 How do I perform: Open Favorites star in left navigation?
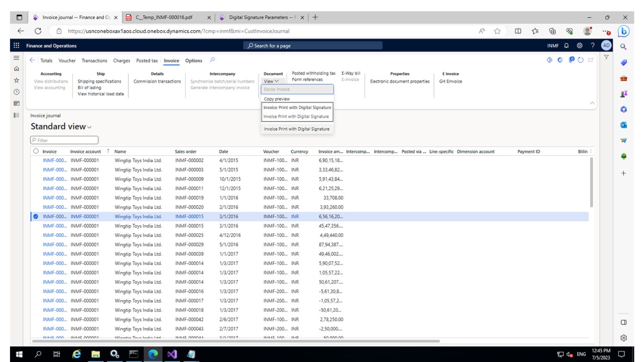17,80
